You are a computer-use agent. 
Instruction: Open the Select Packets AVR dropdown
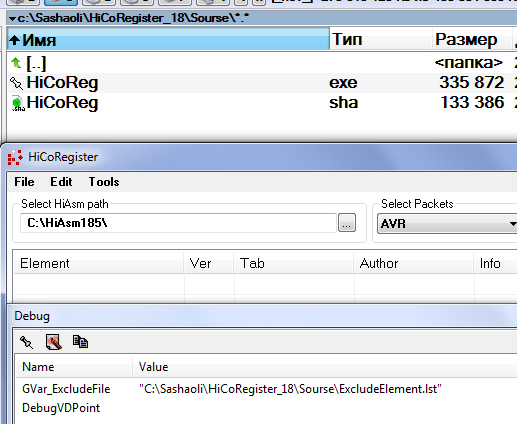pos(447,224)
